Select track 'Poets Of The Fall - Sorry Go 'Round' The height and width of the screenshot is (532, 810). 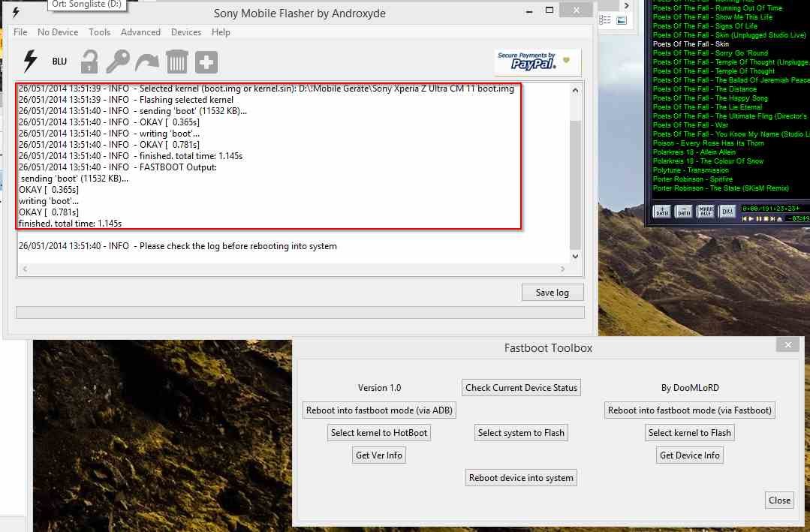point(710,53)
